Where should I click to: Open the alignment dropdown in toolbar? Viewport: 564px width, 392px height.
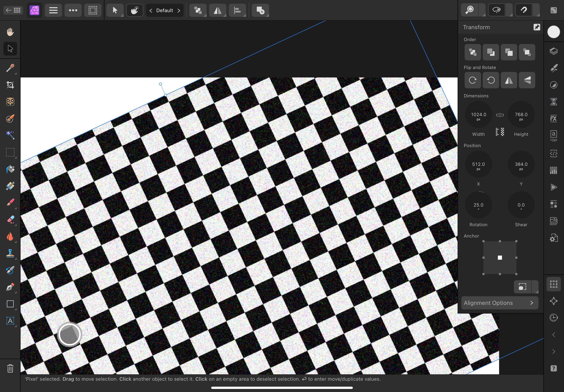coord(237,10)
